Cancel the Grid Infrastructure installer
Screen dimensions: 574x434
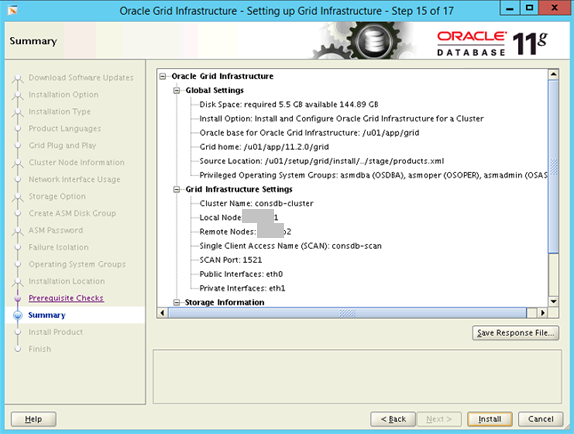pos(540,419)
